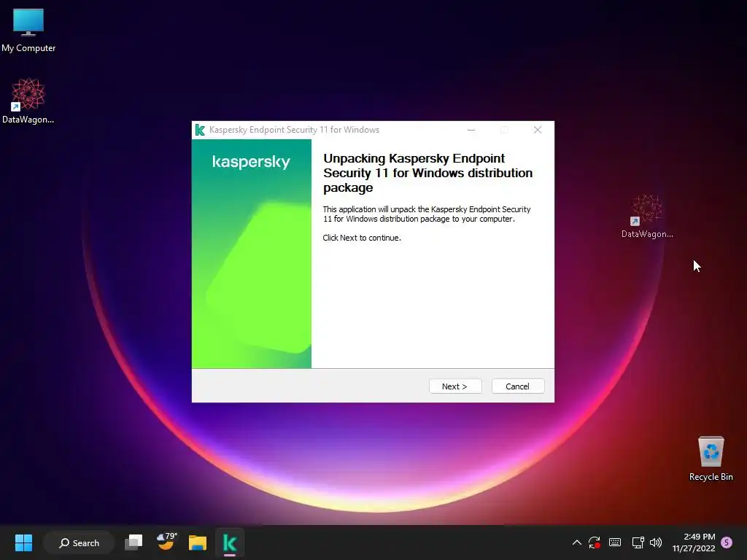This screenshot has height=560, width=747.
Task: Select the Recycle Bin icon
Action: 711,459
